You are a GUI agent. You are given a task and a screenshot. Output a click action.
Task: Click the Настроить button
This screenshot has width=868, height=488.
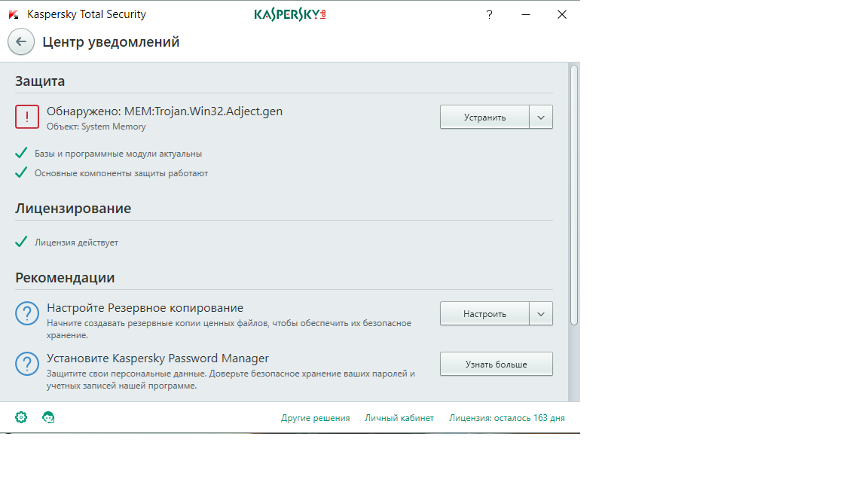point(485,314)
